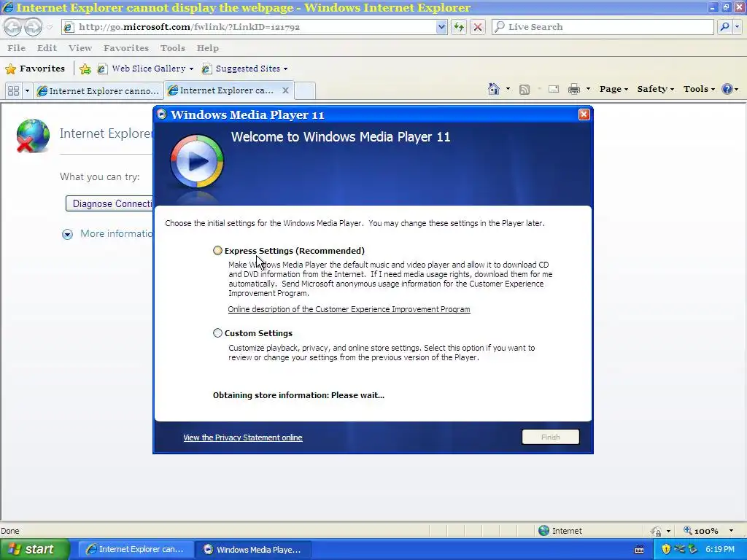Open the Tools command bar menu
The image size is (747, 560).
click(x=699, y=89)
